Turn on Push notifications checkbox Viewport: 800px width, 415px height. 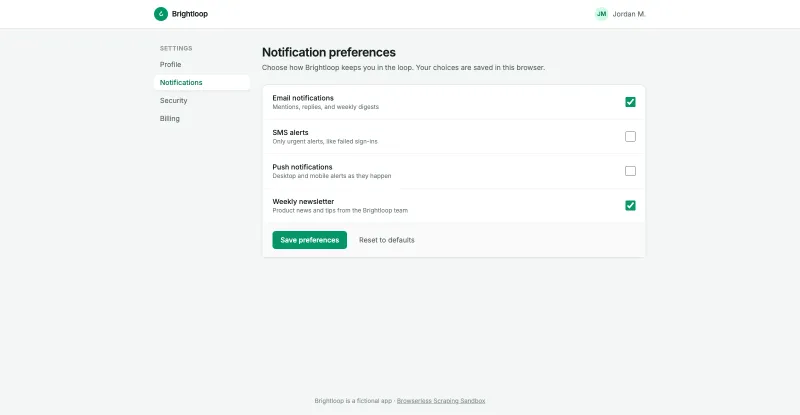click(630, 171)
